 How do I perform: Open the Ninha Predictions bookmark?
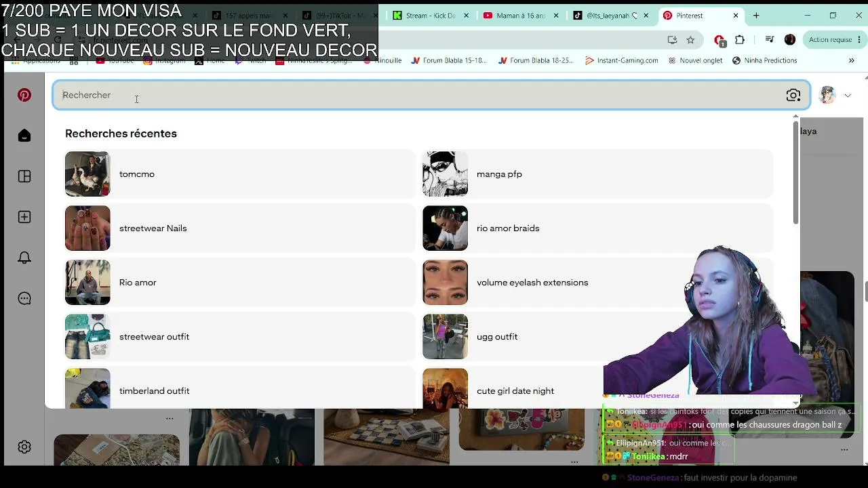point(764,60)
